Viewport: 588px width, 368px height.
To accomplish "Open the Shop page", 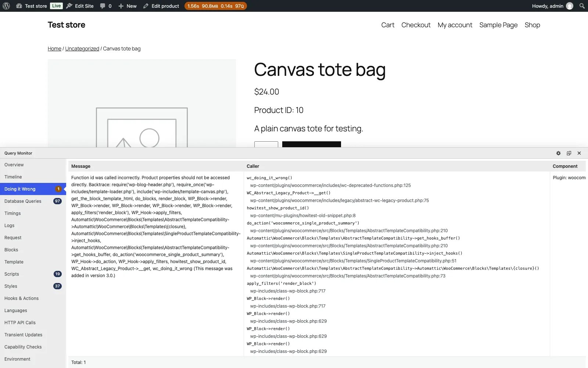I will pos(532,25).
